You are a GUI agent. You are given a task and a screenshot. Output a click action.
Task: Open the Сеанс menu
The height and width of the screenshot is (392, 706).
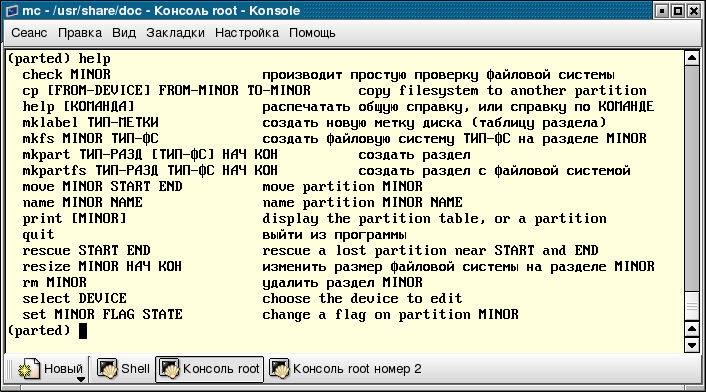(29, 33)
